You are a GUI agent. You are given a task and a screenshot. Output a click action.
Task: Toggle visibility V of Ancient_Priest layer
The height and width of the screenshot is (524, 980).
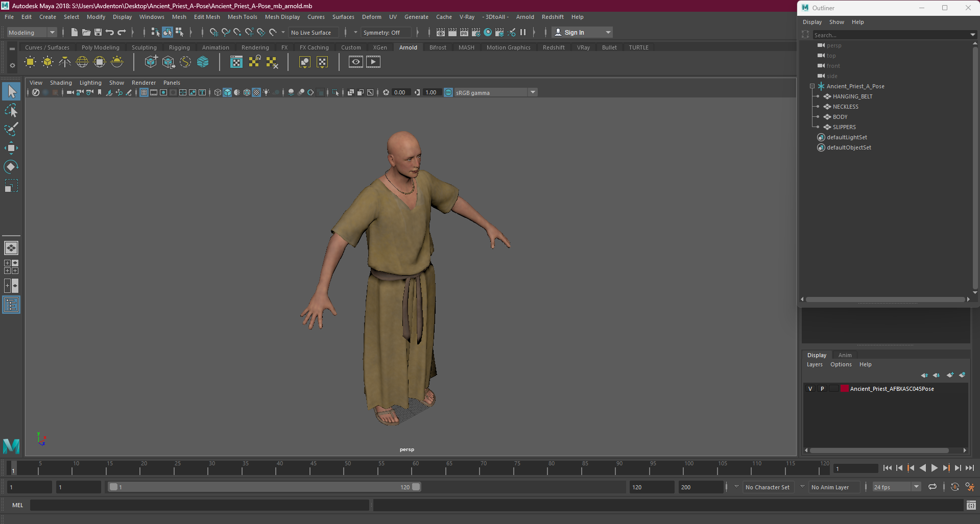810,389
